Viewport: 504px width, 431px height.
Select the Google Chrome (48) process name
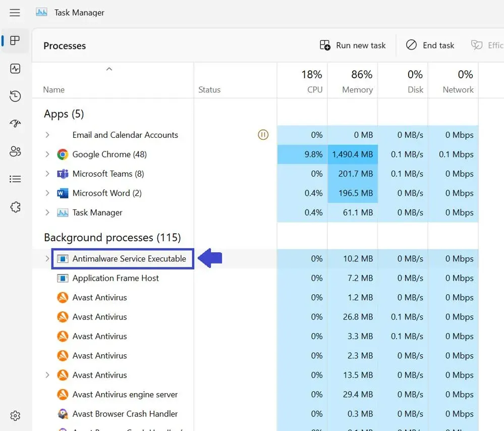(109, 154)
